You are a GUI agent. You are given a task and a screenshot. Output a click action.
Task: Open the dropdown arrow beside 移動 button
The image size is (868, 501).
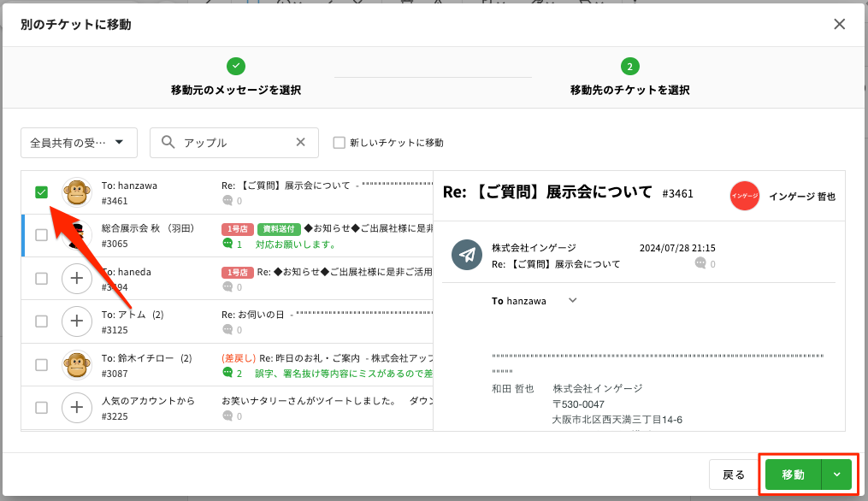[836, 474]
